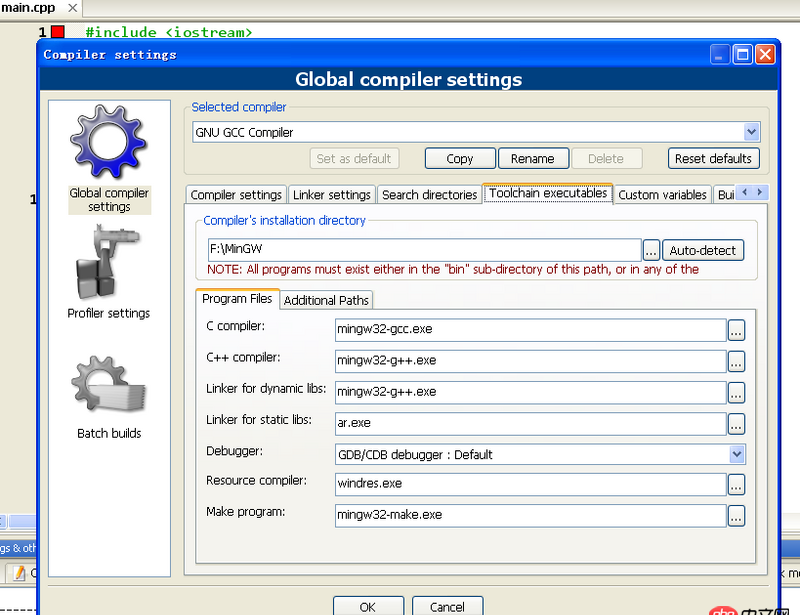The width and height of the screenshot is (800, 615).
Task: Click the Linker for static libs field
Action: click(x=531, y=424)
